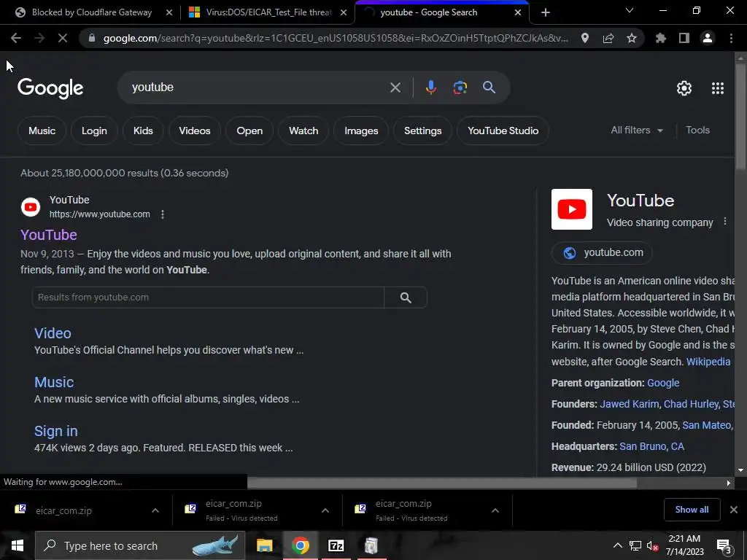
Task: Click the YouTube favicon in first result
Action: [x=31, y=207]
